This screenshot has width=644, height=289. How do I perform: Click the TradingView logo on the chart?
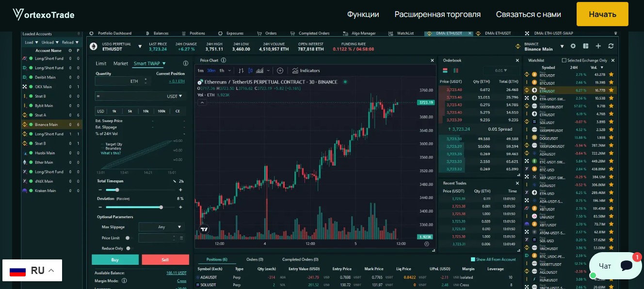(x=204, y=230)
